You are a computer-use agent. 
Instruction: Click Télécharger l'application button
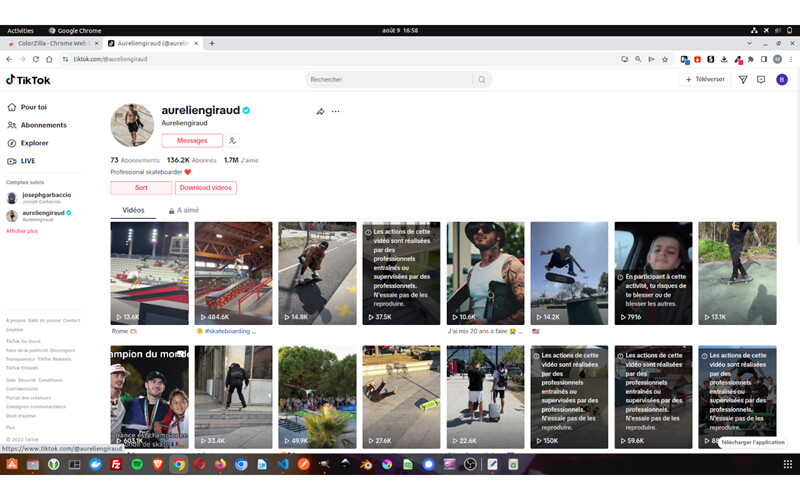[x=753, y=442]
